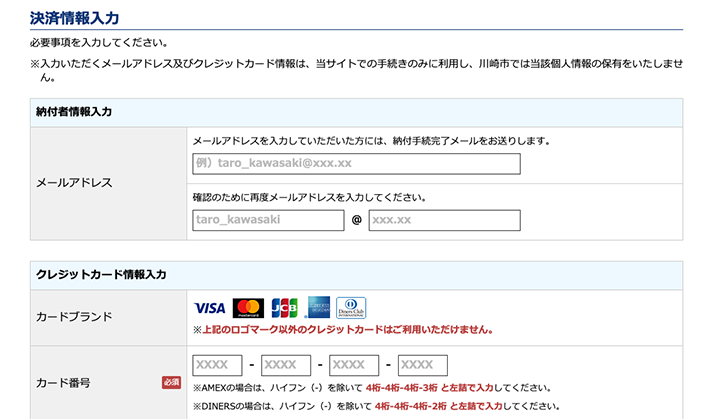This screenshot has width=720, height=419.
Task: Focus the first card number box
Action: tap(217, 365)
